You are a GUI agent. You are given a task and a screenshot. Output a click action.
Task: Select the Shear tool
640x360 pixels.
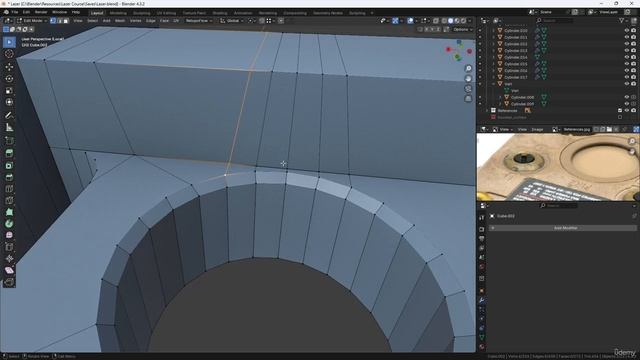[9, 270]
